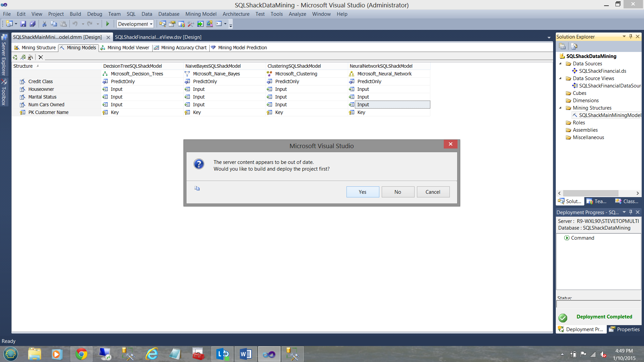
Task: Collapse the Mining Structures folder
Action: [560, 108]
